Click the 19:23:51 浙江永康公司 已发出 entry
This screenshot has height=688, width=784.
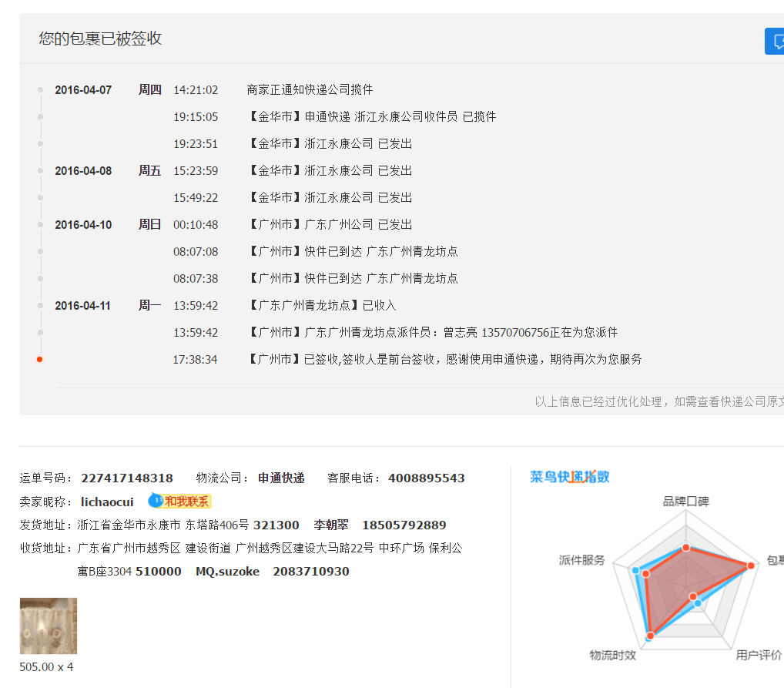(x=330, y=143)
